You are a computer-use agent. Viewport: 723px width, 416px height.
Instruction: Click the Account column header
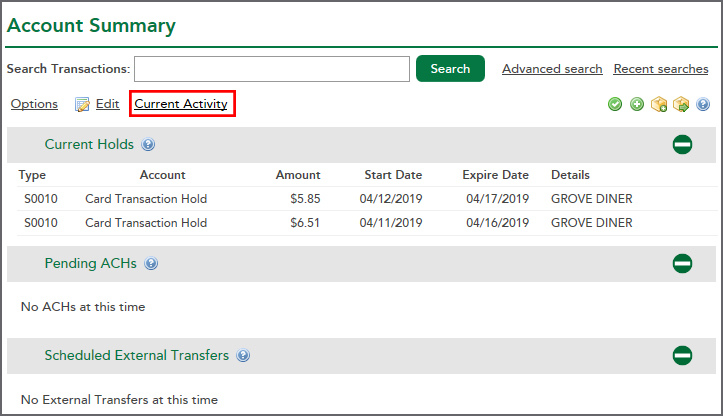click(x=162, y=175)
